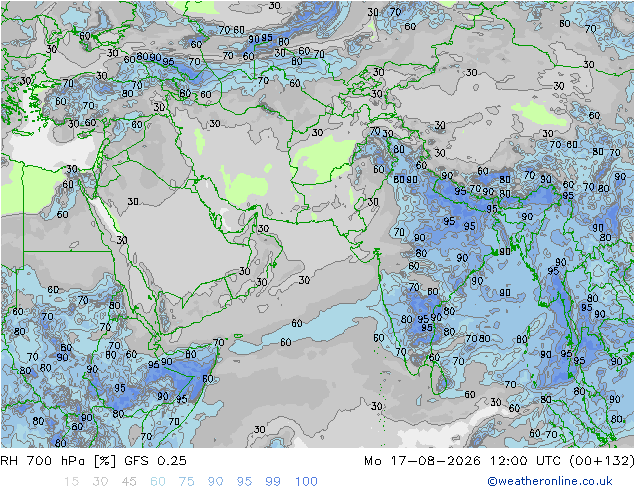The height and width of the screenshot is (490, 634).
Task: Click the 'RH 700 hPa [%]' parameter label
Action: (59, 461)
